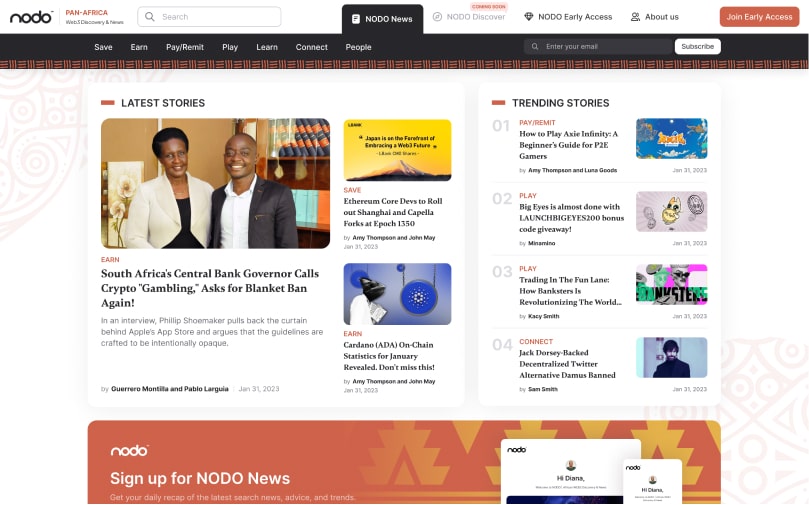Open the People menu item
The height and width of the screenshot is (505, 809).
358,47
